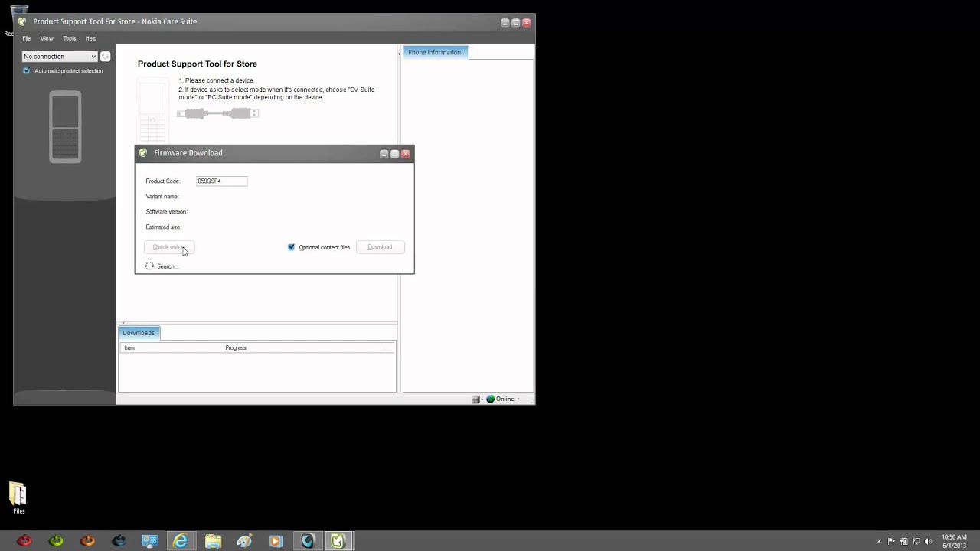This screenshot has width=980, height=551.
Task: Click the Nokia Care Suite window title icon
Action: pyautogui.click(x=22, y=21)
